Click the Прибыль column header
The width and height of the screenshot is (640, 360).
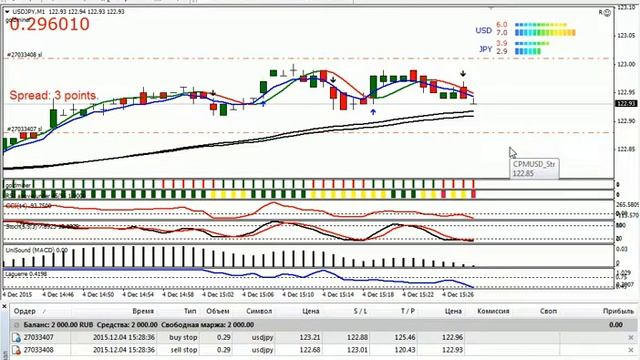[x=618, y=311]
